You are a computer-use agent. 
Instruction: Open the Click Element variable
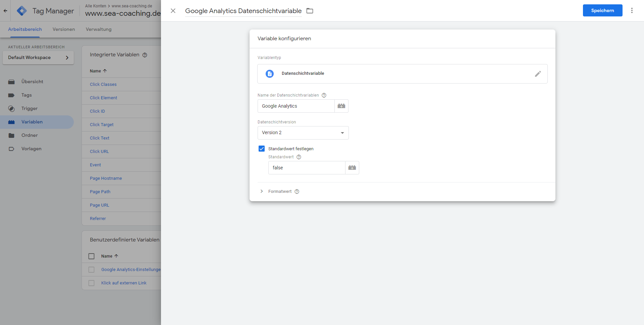[x=103, y=98]
